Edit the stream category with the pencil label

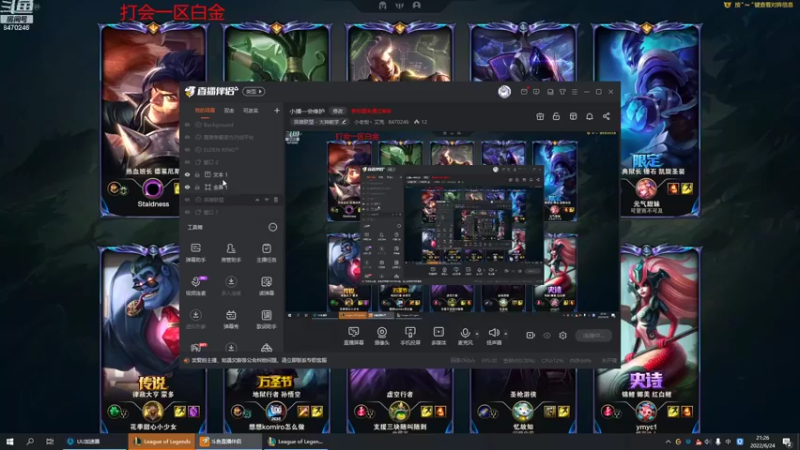pos(320,122)
